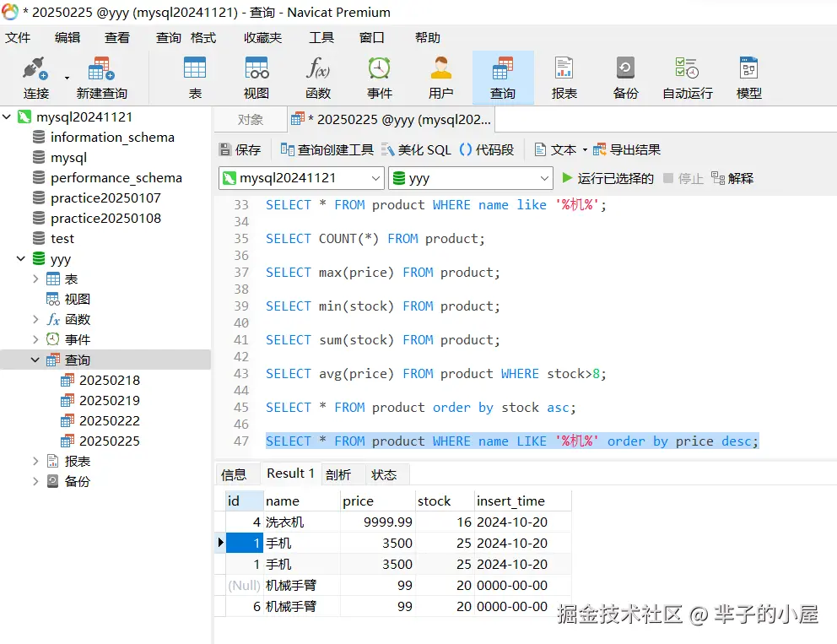837x644 pixels.
Task: Open the 查询创建工具 query builder
Action: point(327,149)
